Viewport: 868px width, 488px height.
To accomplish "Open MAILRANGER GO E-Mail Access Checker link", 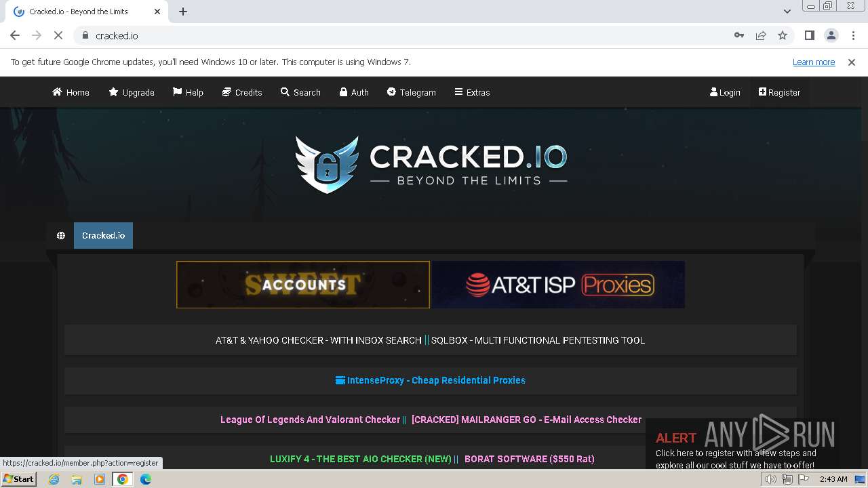I will click(526, 420).
